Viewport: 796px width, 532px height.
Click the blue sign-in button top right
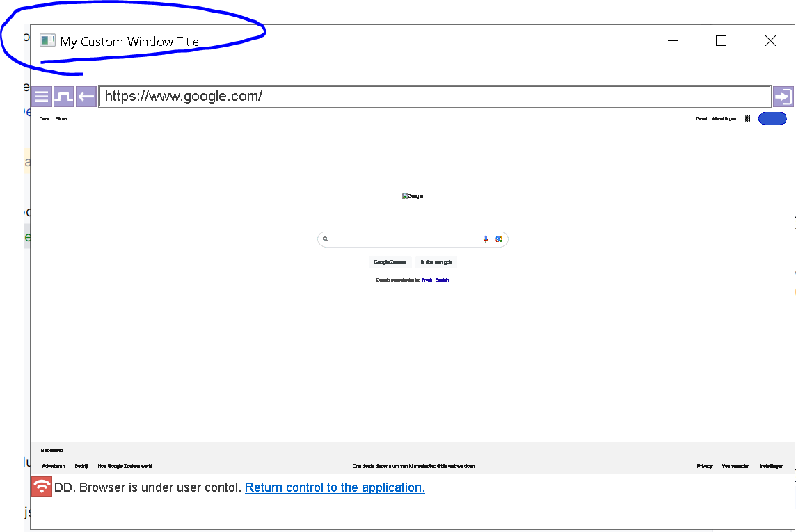pyautogui.click(x=772, y=119)
